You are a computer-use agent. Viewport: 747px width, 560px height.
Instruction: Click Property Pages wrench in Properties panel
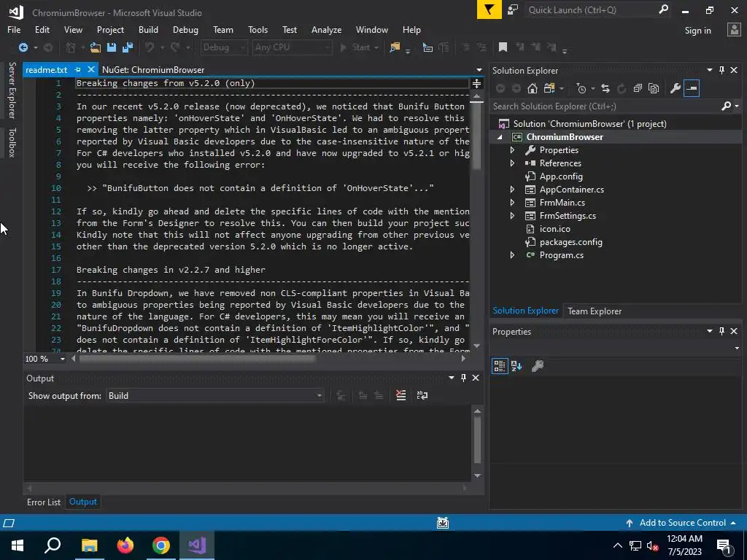(x=538, y=366)
